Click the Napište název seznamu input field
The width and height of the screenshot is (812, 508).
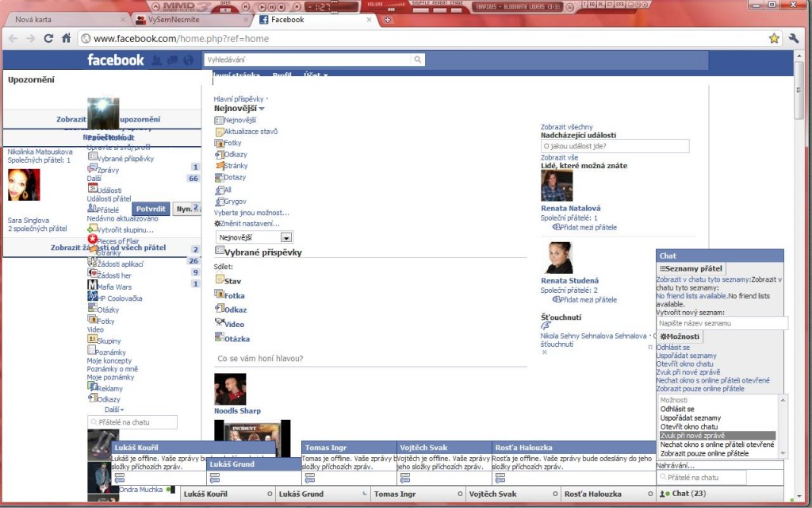tap(722, 323)
